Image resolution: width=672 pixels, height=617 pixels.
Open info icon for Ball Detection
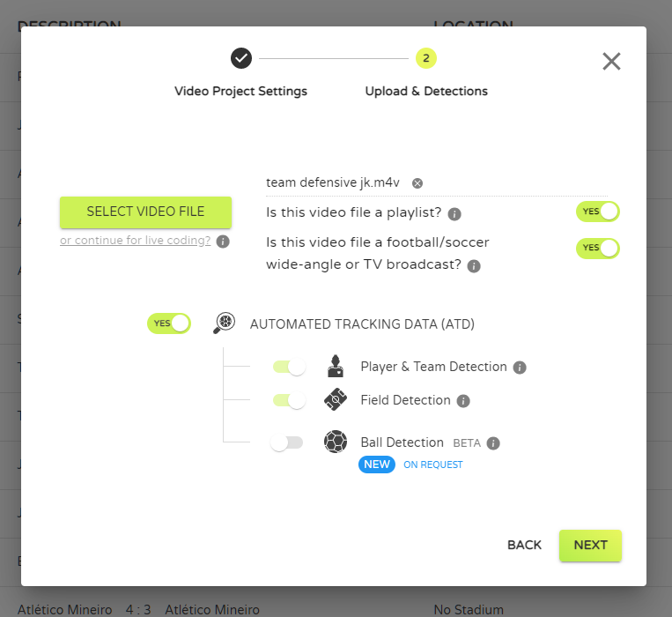pyautogui.click(x=493, y=443)
